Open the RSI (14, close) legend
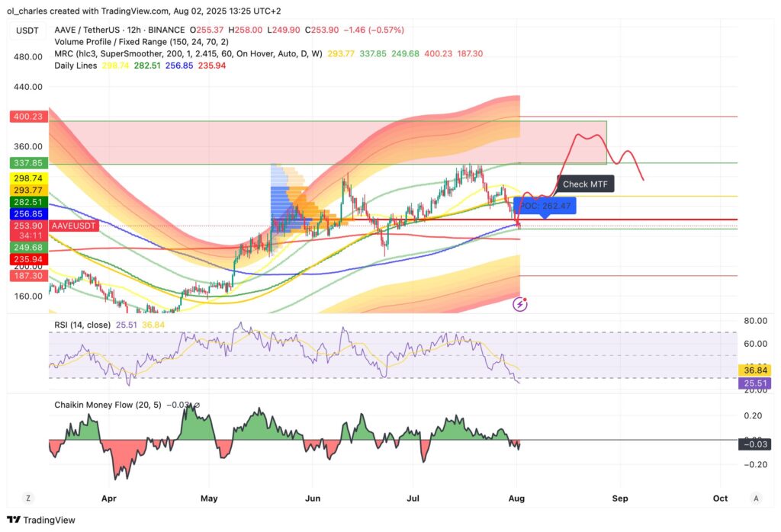This screenshot has width=781, height=532. tap(85, 325)
